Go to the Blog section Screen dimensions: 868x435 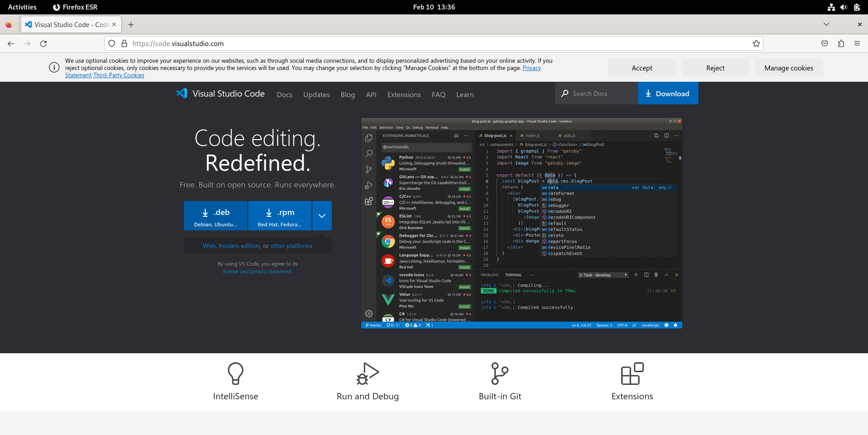[348, 94]
